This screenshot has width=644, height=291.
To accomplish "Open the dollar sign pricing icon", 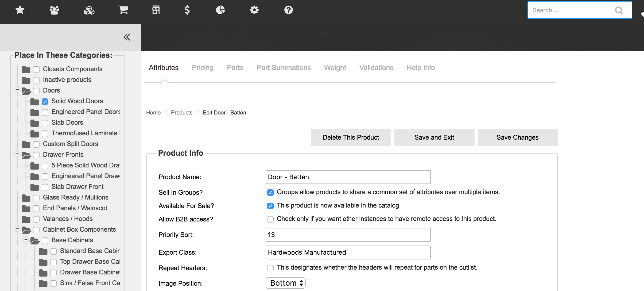I will click(187, 10).
